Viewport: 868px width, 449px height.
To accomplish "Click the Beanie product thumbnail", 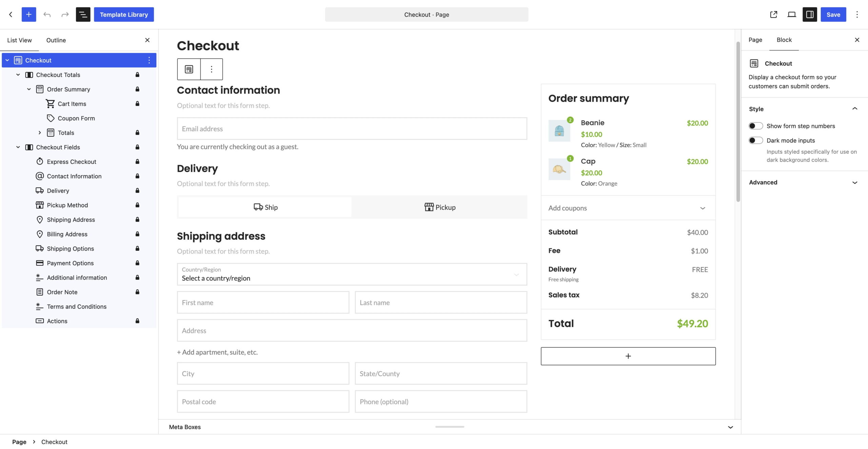I will pyautogui.click(x=559, y=131).
